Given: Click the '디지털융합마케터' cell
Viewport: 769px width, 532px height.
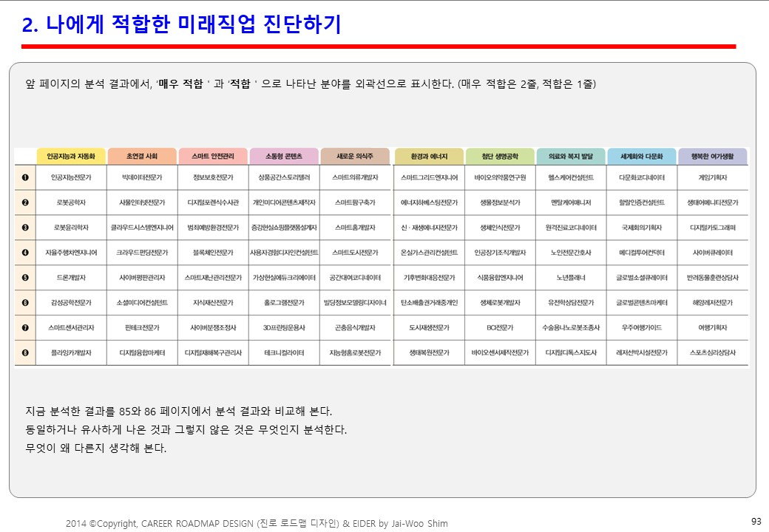Looking at the screenshot, I should click(x=142, y=352).
